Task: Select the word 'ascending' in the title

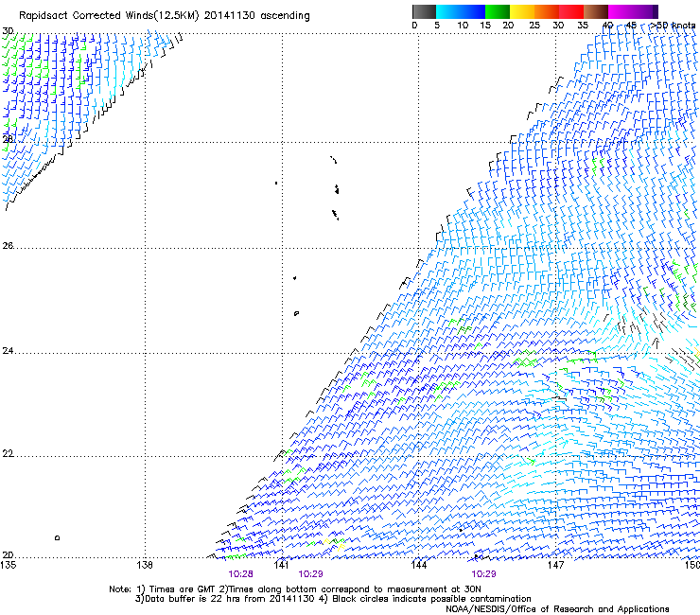Action: click(x=285, y=16)
